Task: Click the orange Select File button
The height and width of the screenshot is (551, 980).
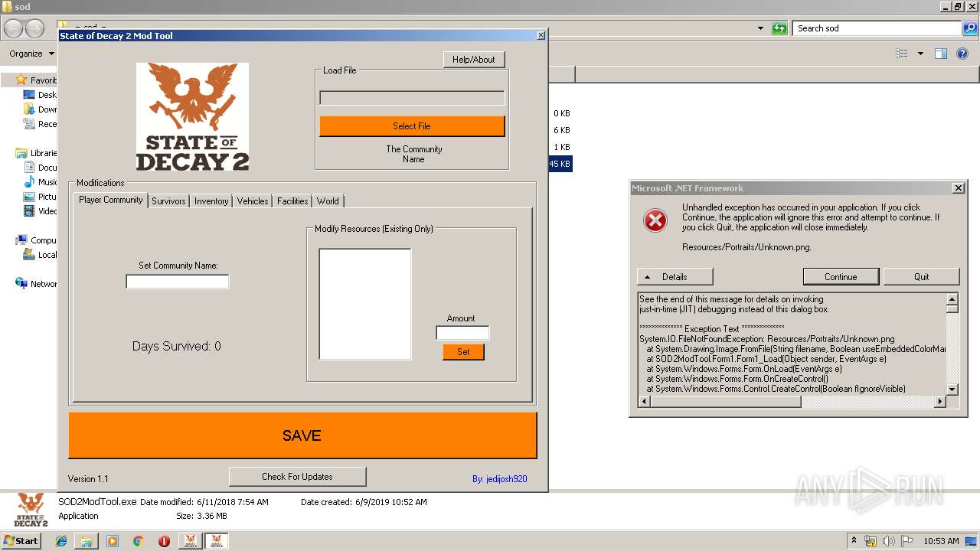Action: (412, 126)
